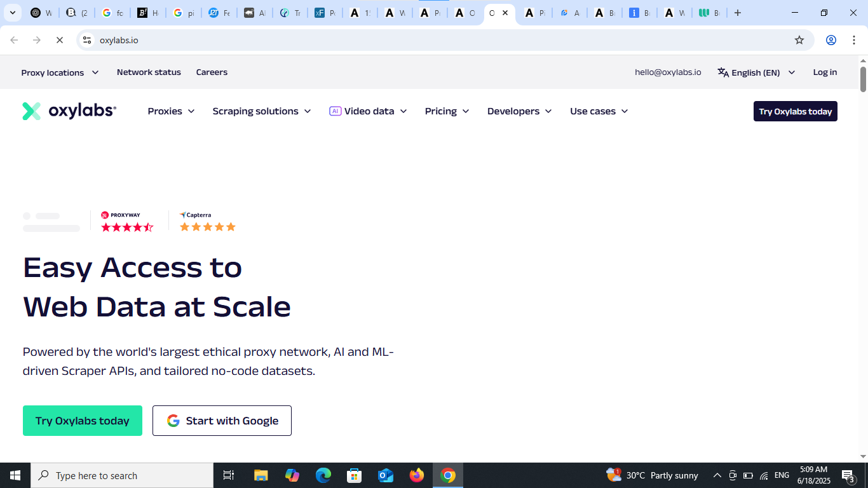Click the Meet Now tray icon
This screenshot has width=868, height=488.
click(733, 475)
